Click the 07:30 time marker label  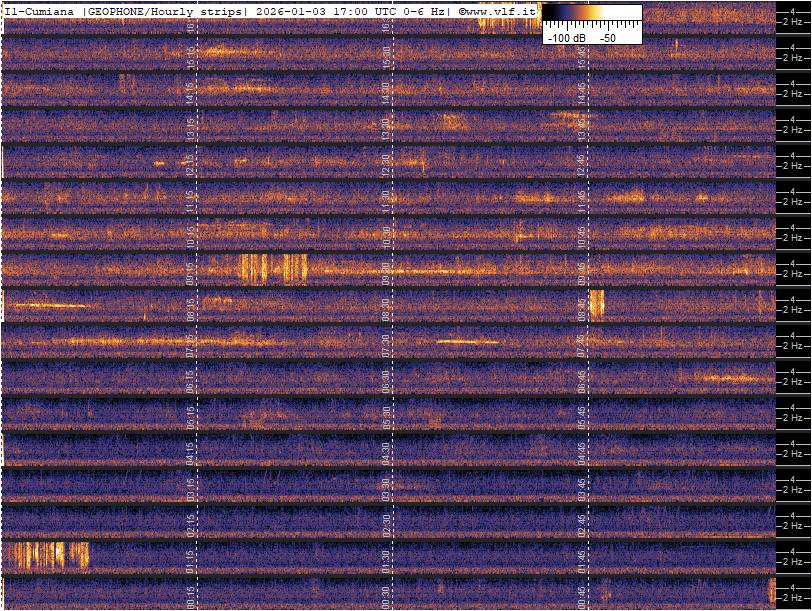pos(386,341)
